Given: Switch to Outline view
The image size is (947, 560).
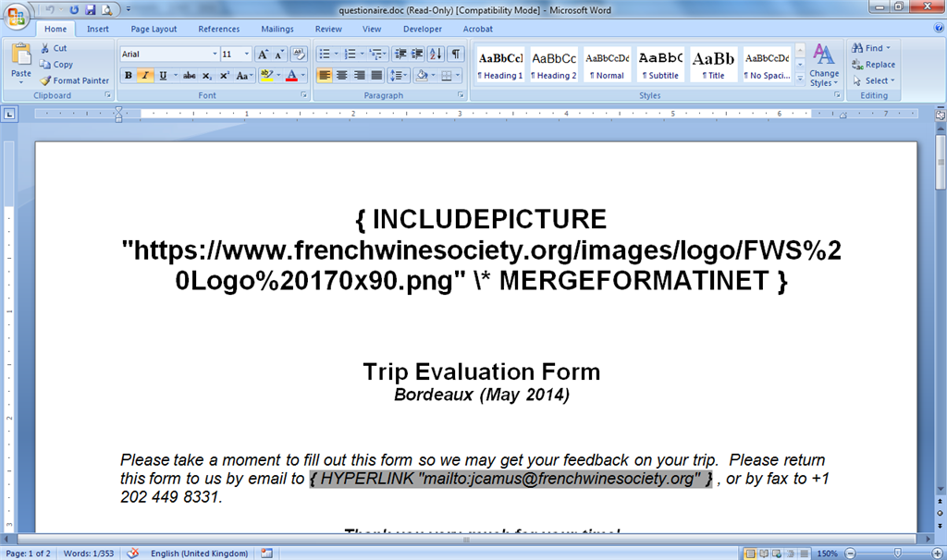Looking at the screenshot, I should pos(790,554).
